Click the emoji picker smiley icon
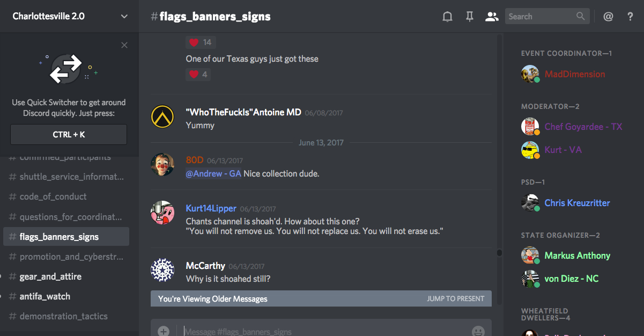 click(x=478, y=331)
